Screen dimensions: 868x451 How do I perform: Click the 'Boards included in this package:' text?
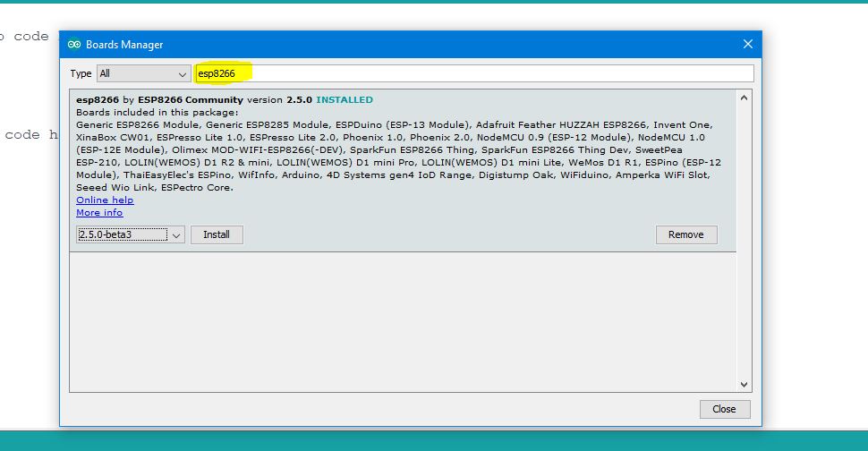tap(157, 113)
